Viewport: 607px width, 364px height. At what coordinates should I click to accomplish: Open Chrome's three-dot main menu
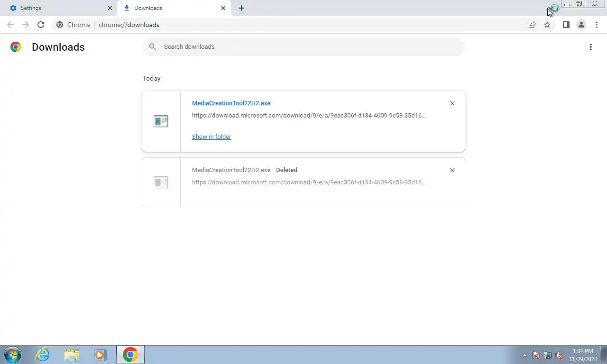tap(597, 25)
